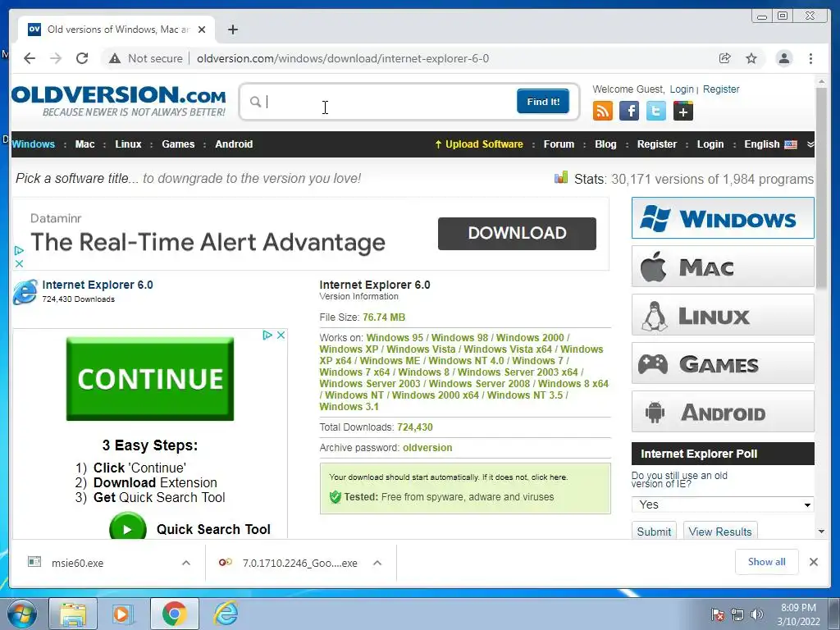Image resolution: width=840 pixels, height=630 pixels.
Task: Click the Dataminr DOWNLOAD button
Action: click(x=517, y=233)
